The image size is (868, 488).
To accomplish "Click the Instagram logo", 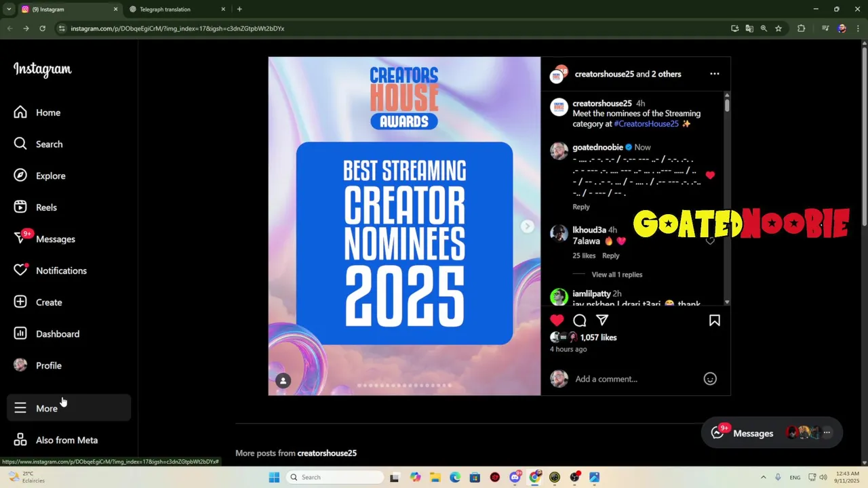I will [x=42, y=69].
